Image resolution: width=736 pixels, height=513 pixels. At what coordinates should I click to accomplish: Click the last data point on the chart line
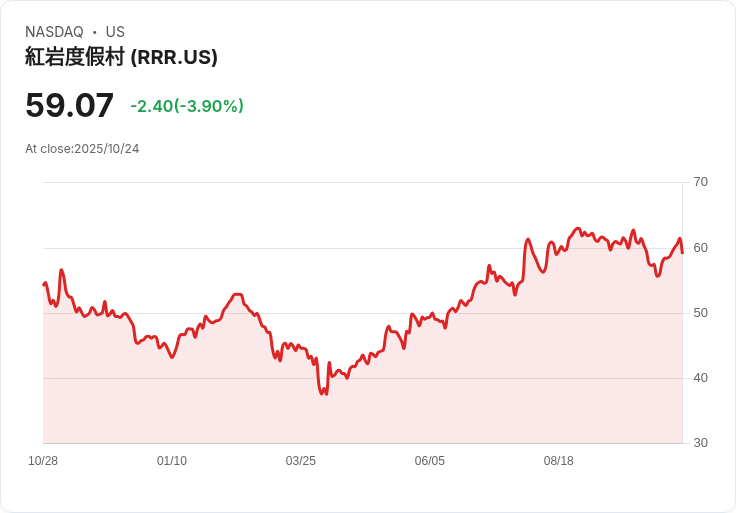(682, 253)
